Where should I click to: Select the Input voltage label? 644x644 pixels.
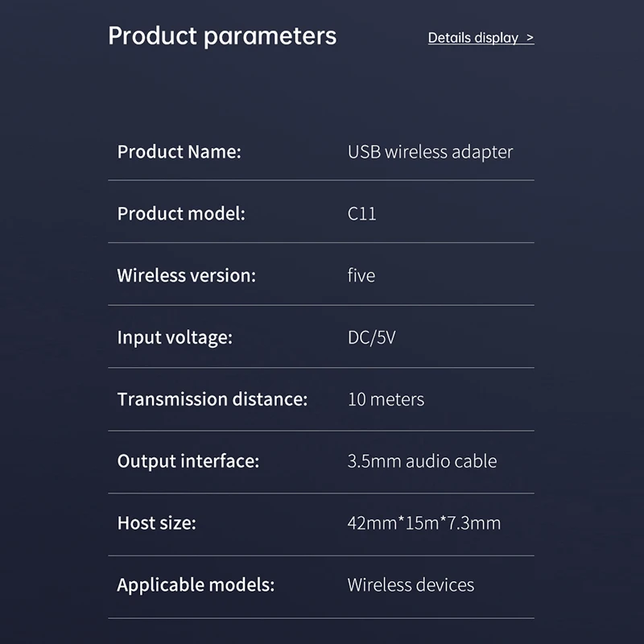tap(175, 337)
